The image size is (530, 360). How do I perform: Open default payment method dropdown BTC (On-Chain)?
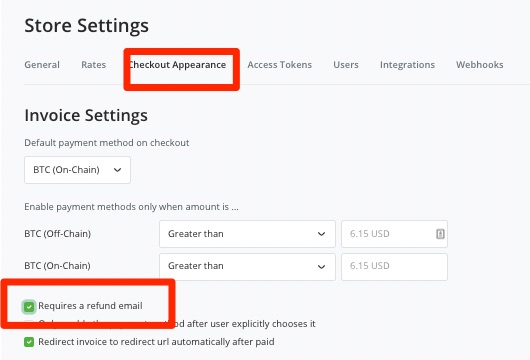pos(77,170)
